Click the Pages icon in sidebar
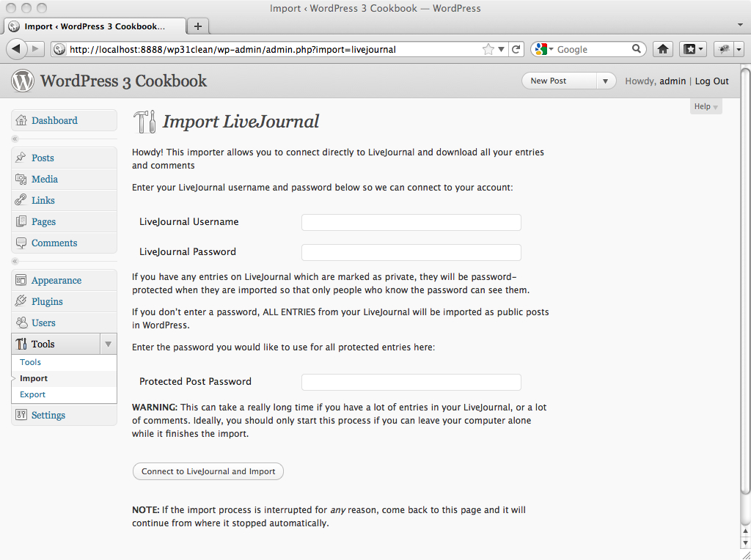This screenshot has width=751, height=560. coord(21,221)
